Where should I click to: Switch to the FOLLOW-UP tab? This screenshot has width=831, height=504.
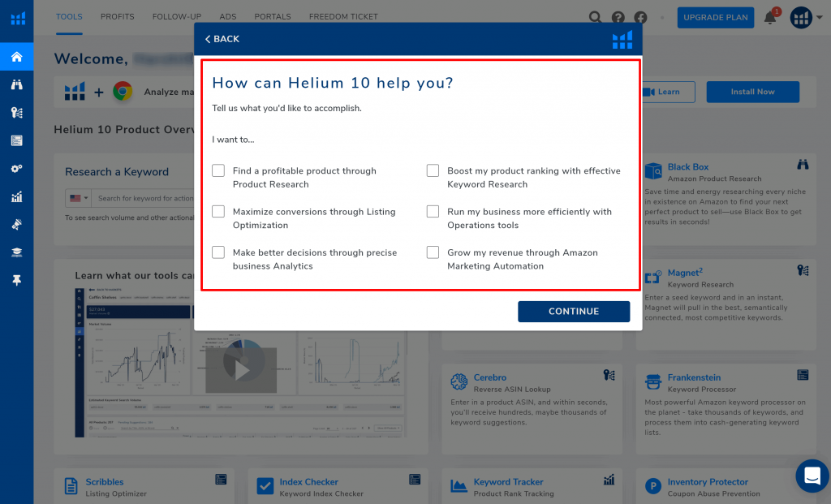click(176, 17)
